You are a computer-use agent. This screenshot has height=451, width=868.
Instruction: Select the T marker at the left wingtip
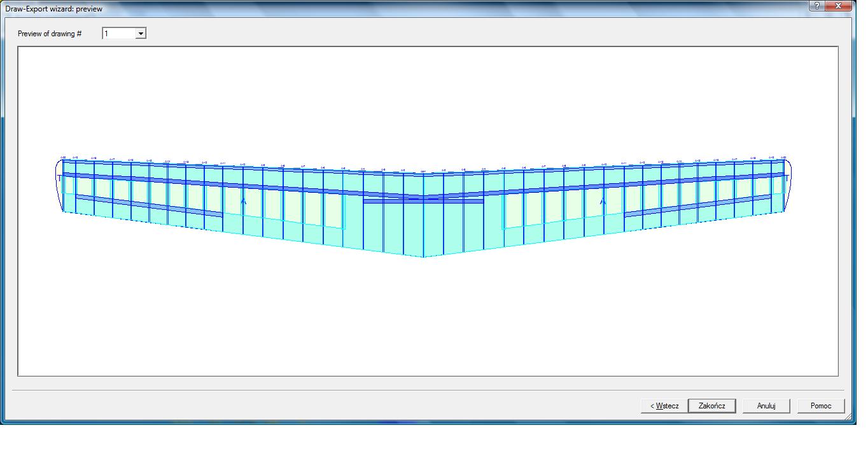click(60, 179)
